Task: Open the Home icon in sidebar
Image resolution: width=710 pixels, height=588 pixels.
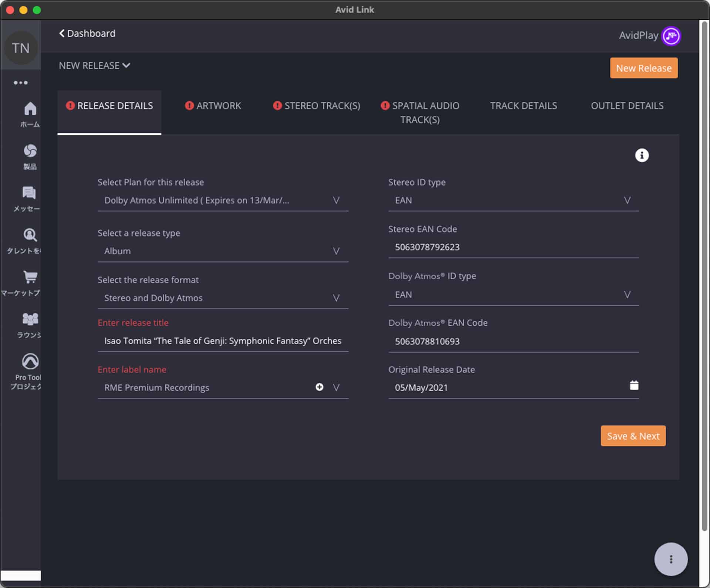Action: (x=30, y=109)
